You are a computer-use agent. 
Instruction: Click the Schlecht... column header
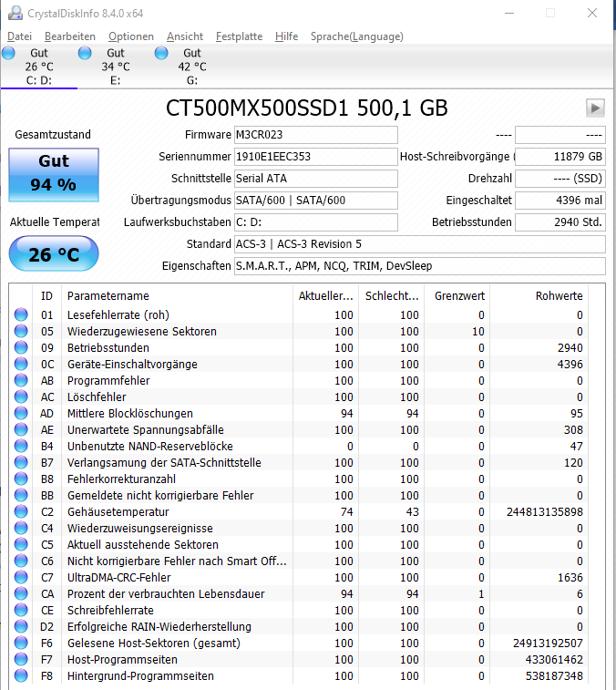392,295
